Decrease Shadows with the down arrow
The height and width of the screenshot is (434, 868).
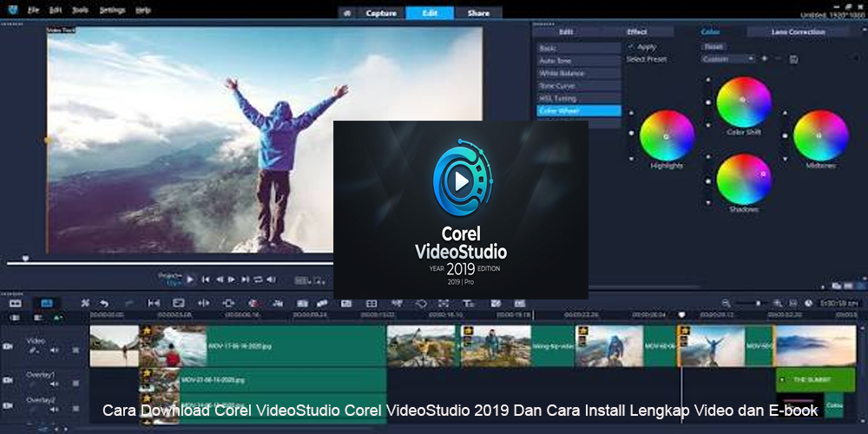(708, 203)
